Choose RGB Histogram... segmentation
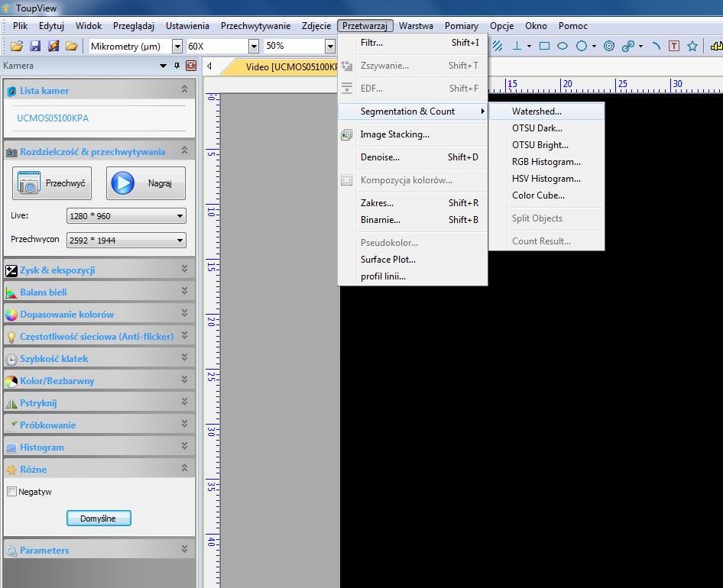The height and width of the screenshot is (588, 723). pyautogui.click(x=546, y=162)
